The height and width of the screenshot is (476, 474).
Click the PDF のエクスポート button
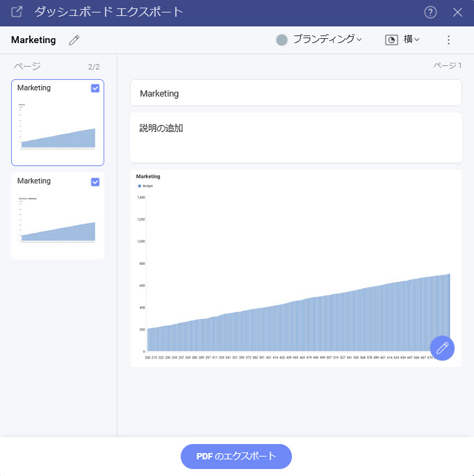tap(236, 457)
